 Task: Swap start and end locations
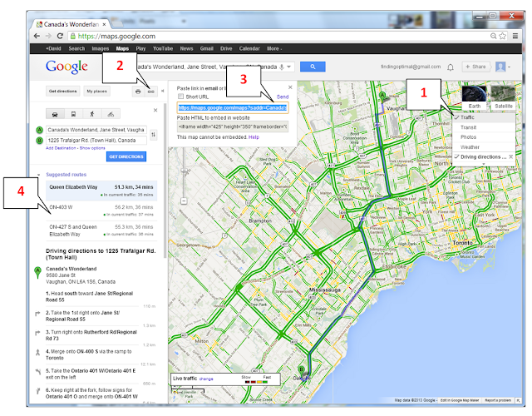tap(153, 135)
